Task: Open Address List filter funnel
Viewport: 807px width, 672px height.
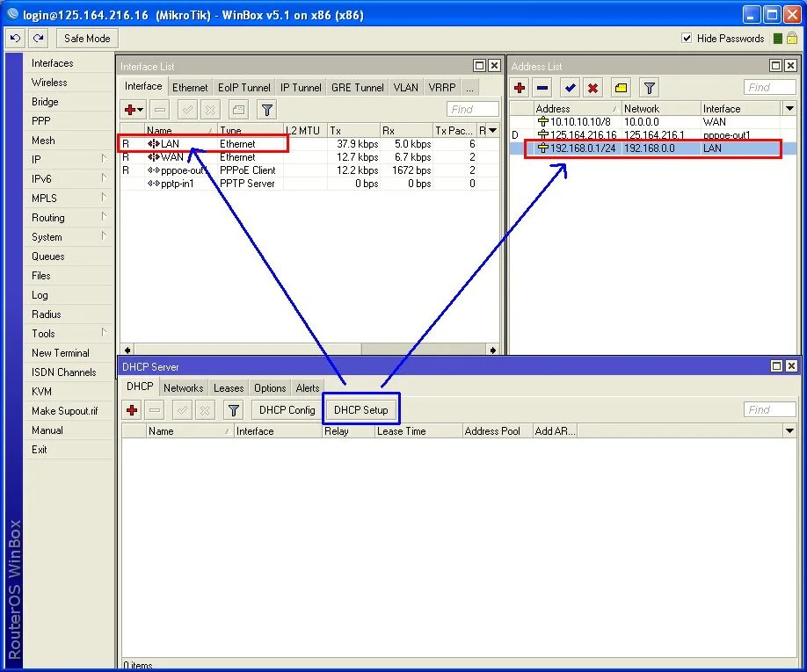Action: tap(649, 88)
